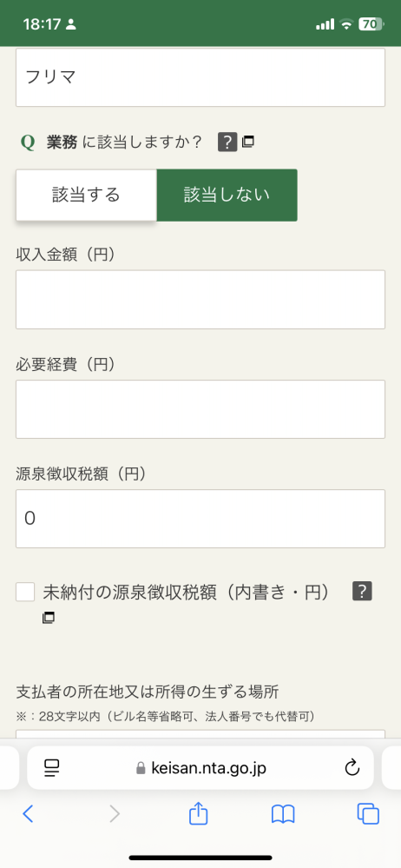Go back with Safari back arrow
This screenshot has width=401, height=868.
(x=28, y=814)
